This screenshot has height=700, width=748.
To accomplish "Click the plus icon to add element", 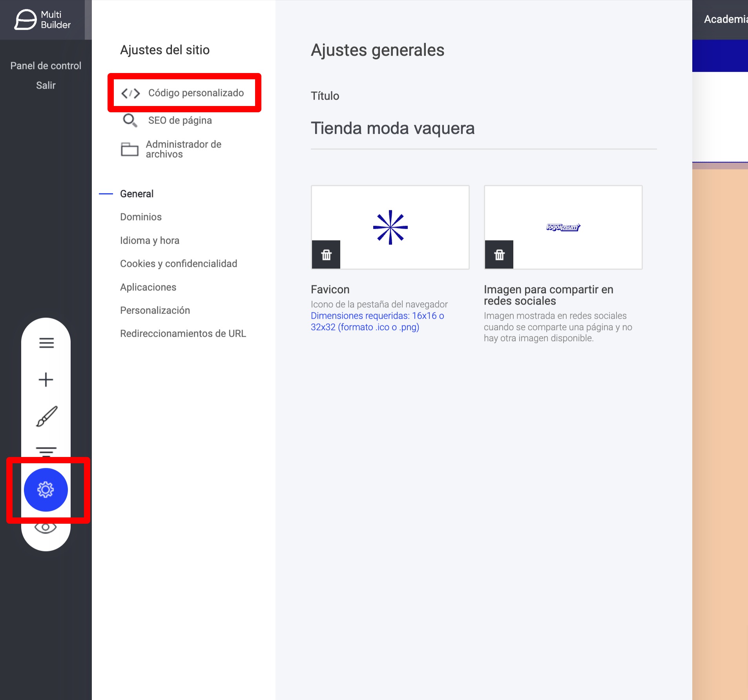I will [x=46, y=380].
